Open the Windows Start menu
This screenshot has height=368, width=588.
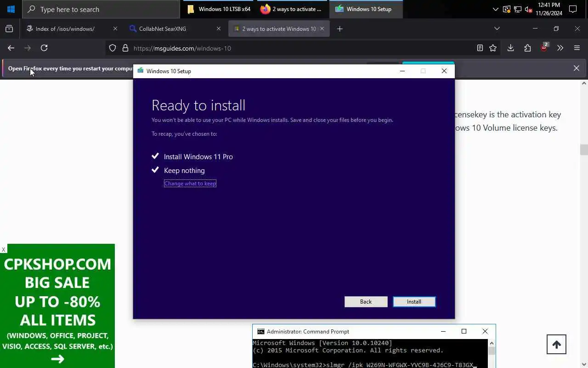coord(11,9)
